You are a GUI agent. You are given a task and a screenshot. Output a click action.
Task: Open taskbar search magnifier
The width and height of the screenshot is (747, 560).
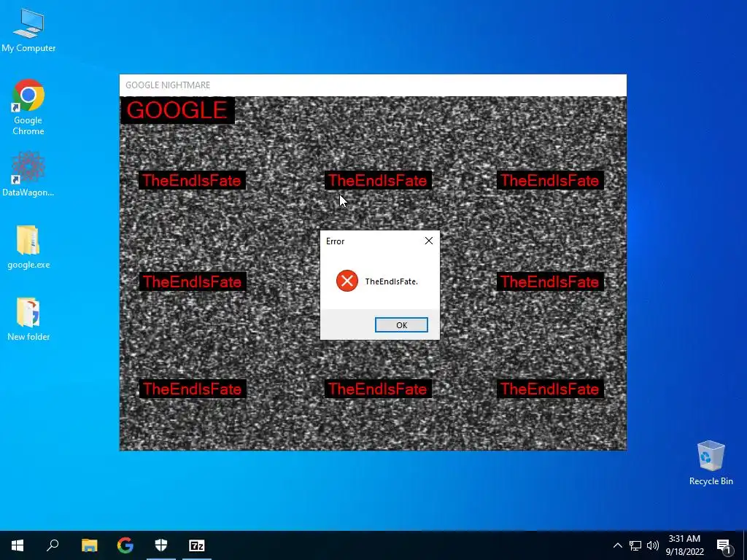click(x=53, y=545)
